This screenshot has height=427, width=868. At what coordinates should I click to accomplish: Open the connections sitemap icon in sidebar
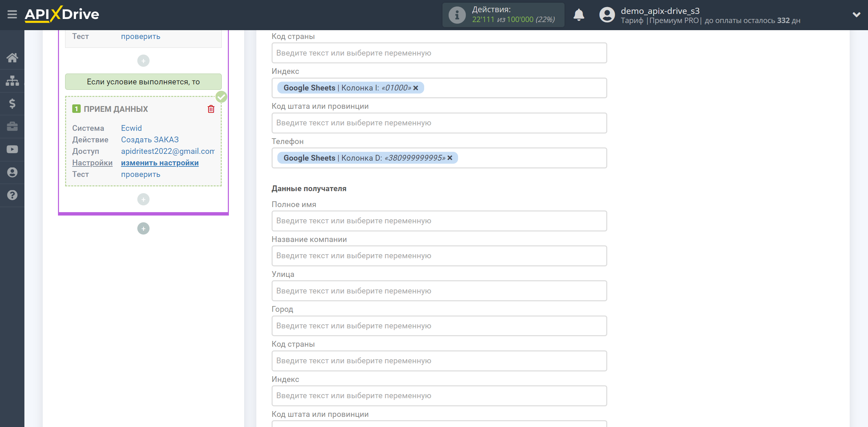[12, 81]
